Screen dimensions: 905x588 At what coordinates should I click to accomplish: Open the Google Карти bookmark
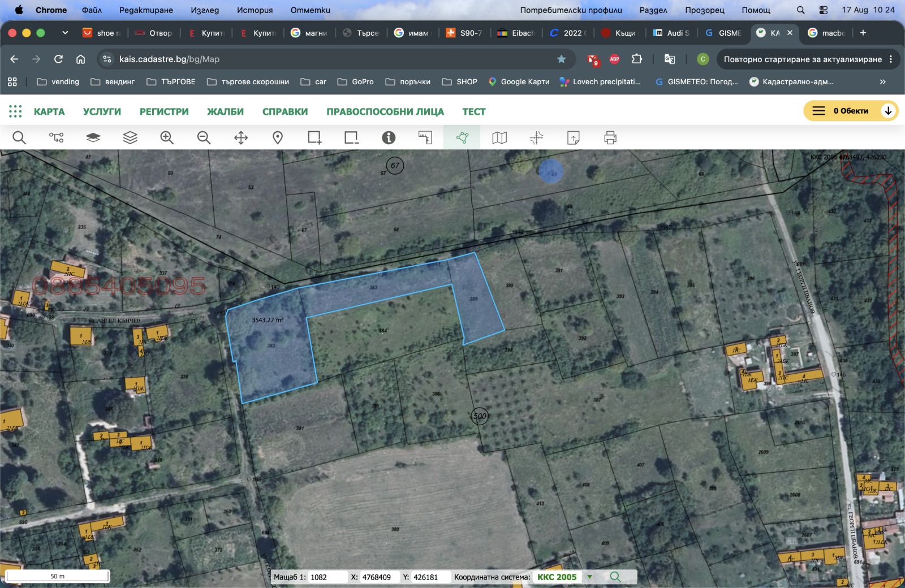click(519, 81)
